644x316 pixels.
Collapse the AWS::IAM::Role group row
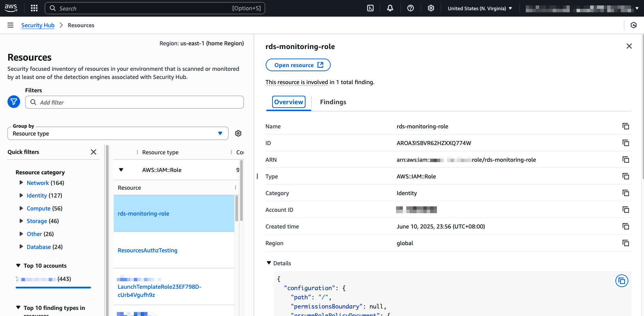click(121, 170)
